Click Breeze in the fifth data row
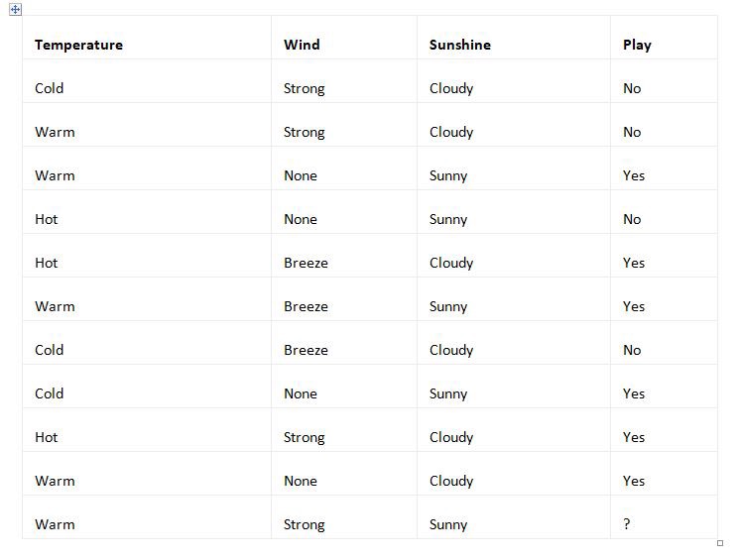 pos(306,263)
